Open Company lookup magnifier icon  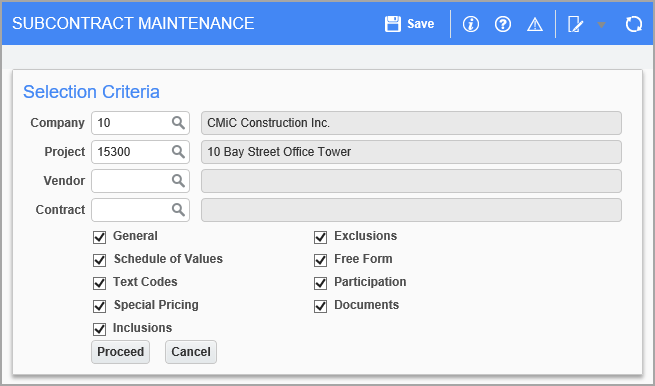click(x=178, y=123)
